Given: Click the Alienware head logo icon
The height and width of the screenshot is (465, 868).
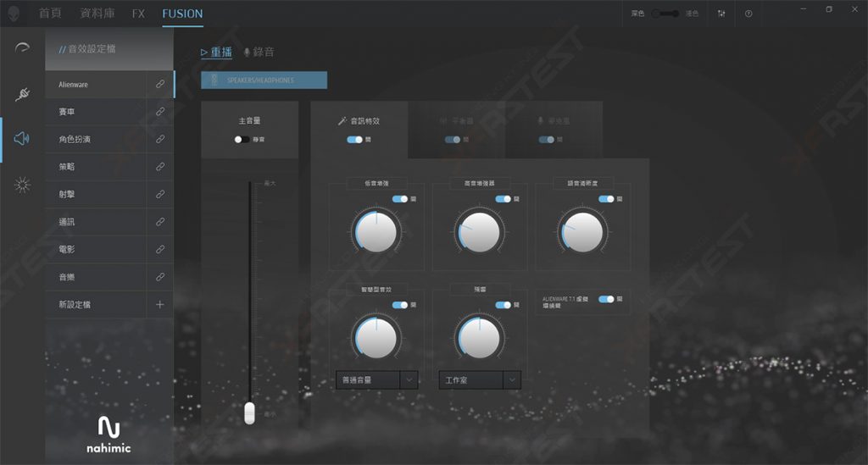Looking at the screenshot, I should [x=14, y=14].
